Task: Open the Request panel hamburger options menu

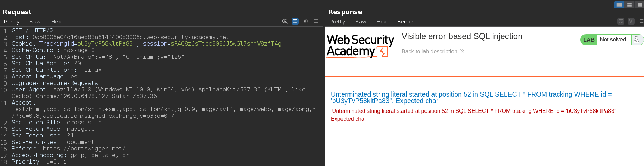Action: 316,21
